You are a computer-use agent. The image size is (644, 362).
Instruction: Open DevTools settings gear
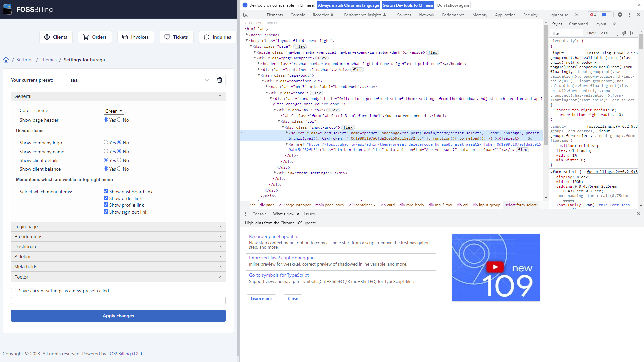pos(620,15)
